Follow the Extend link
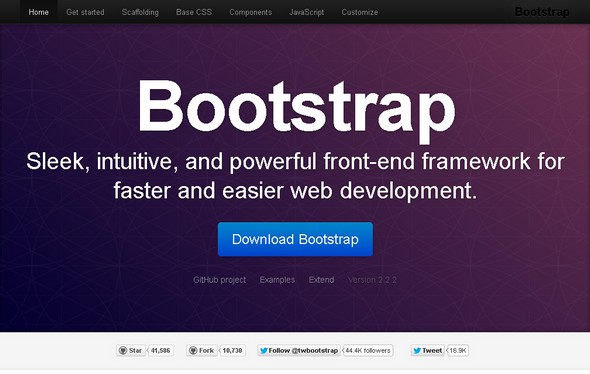 click(321, 280)
